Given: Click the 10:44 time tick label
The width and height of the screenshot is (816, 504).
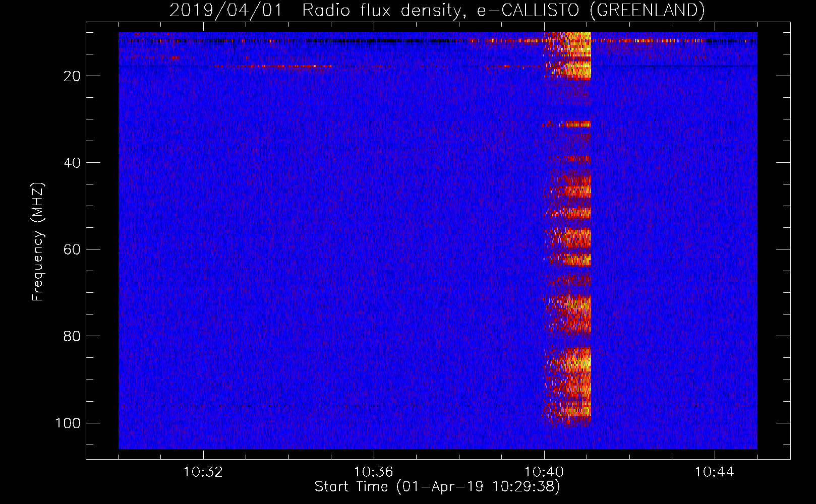Looking at the screenshot, I should 715,472.
